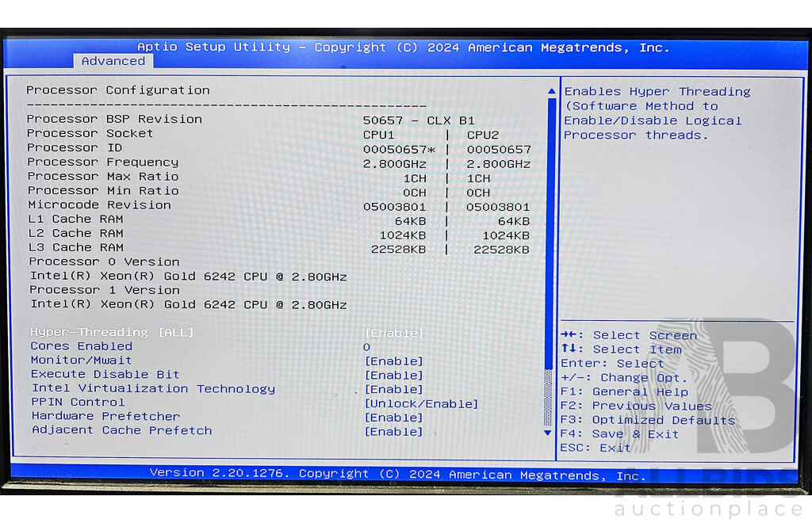The height and width of the screenshot is (523, 812).
Task: Click the Processor Configuration heading
Action: point(118,90)
